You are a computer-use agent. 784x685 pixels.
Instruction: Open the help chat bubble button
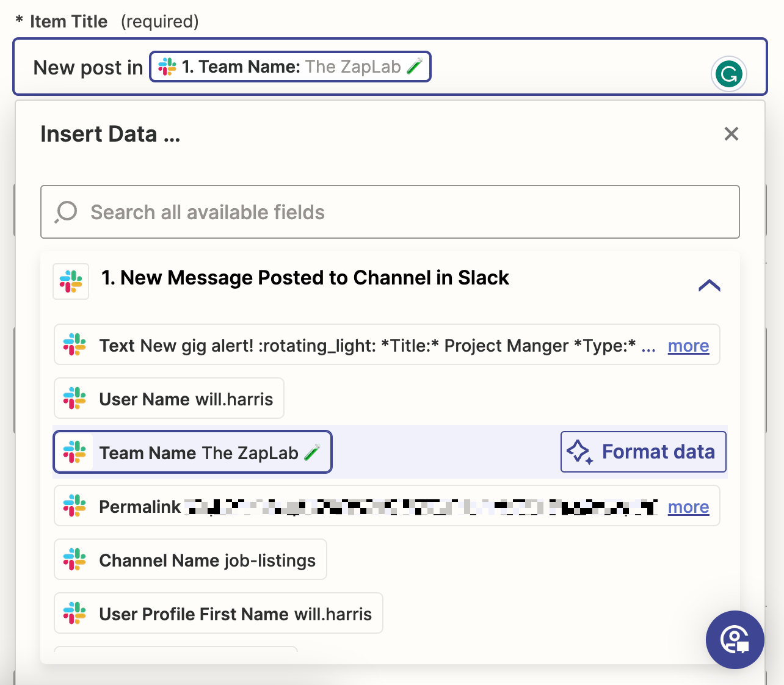(x=735, y=639)
